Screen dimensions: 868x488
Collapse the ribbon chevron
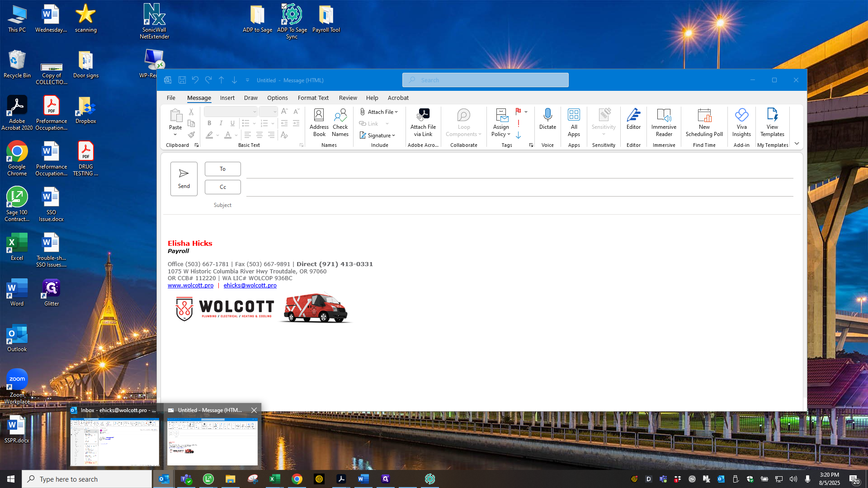point(797,144)
